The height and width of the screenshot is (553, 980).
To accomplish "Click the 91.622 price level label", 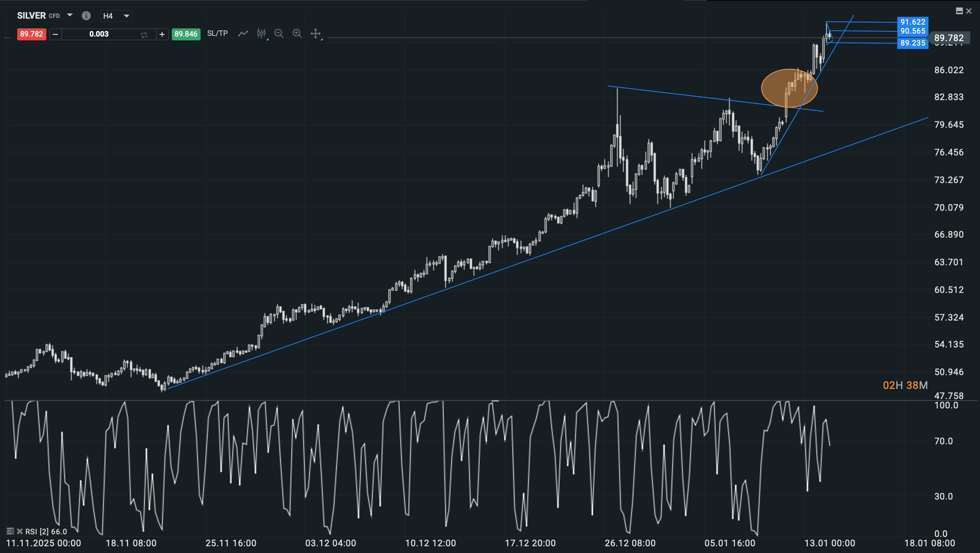I will pos(912,22).
